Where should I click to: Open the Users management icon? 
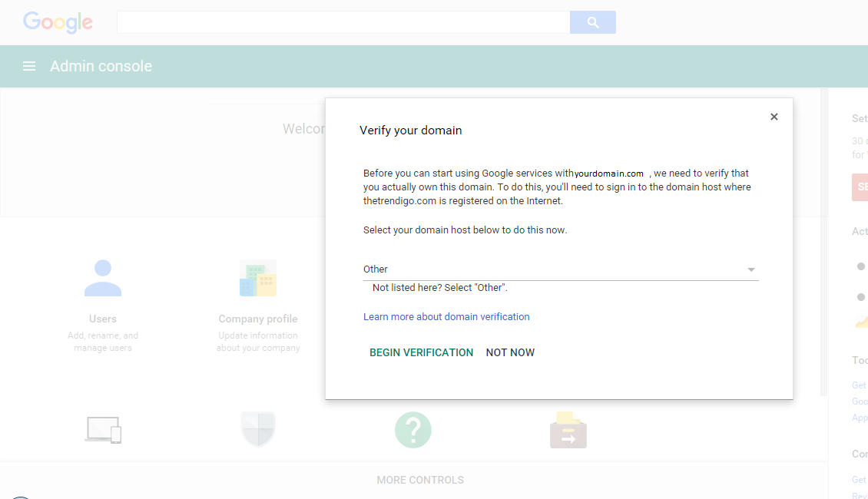pos(103,278)
